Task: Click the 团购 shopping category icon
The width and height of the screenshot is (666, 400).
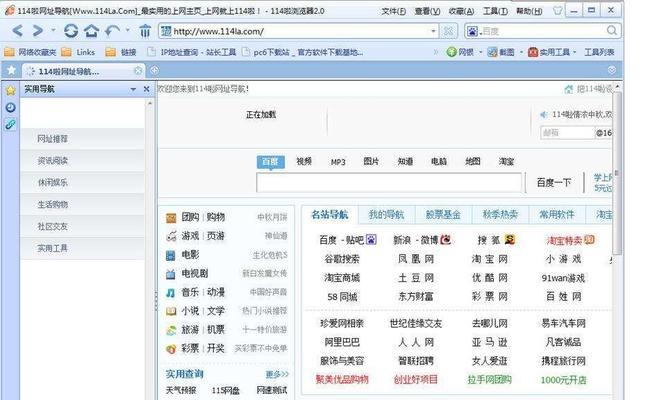Action: click(x=171, y=218)
